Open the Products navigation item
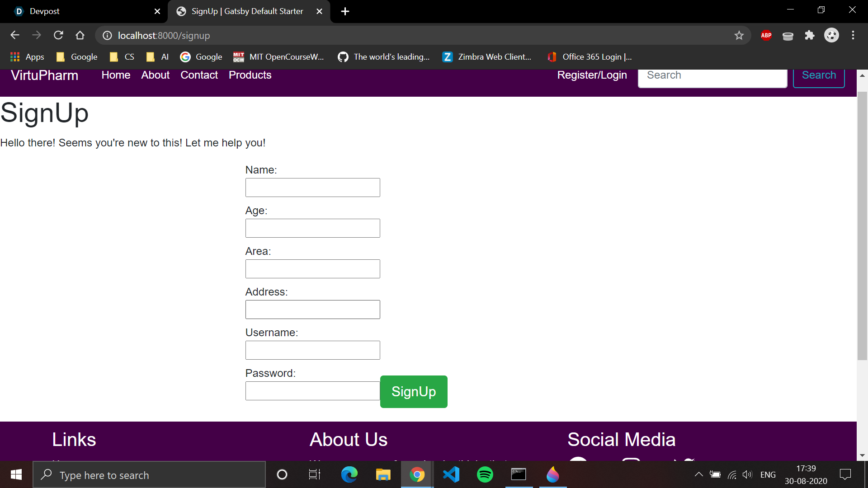 click(x=250, y=75)
